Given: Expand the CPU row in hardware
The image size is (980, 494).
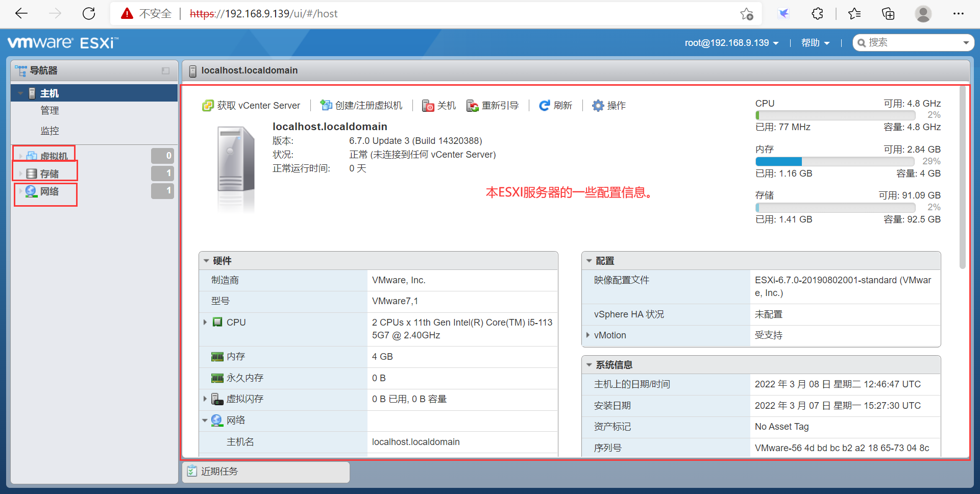Looking at the screenshot, I should click(205, 322).
